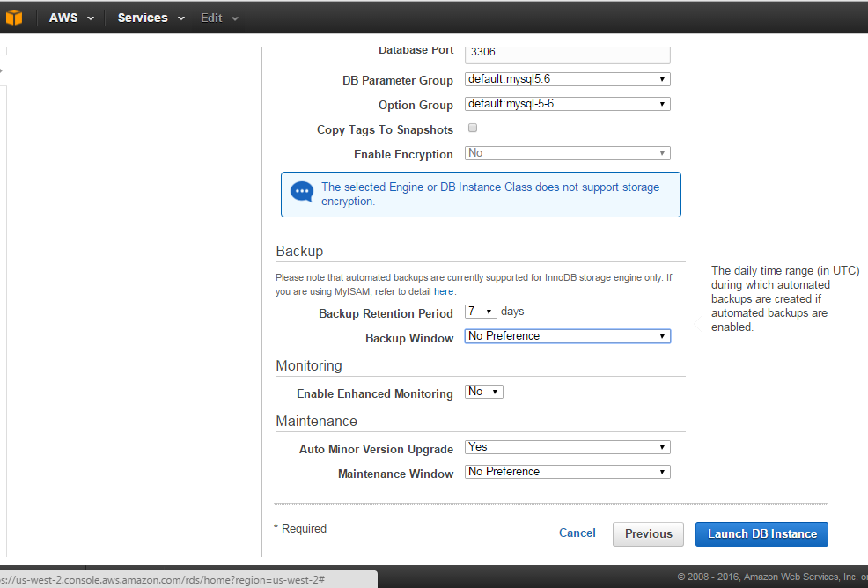
Task: Click the Cancel link
Action: pyautogui.click(x=577, y=533)
